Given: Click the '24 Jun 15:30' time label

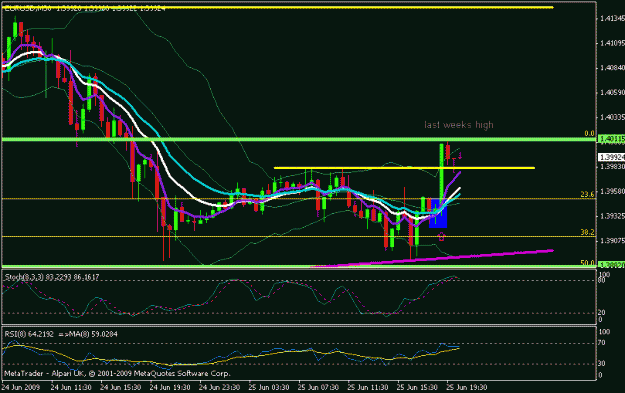Looking at the screenshot, I should pyautogui.click(x=120, y=387).
